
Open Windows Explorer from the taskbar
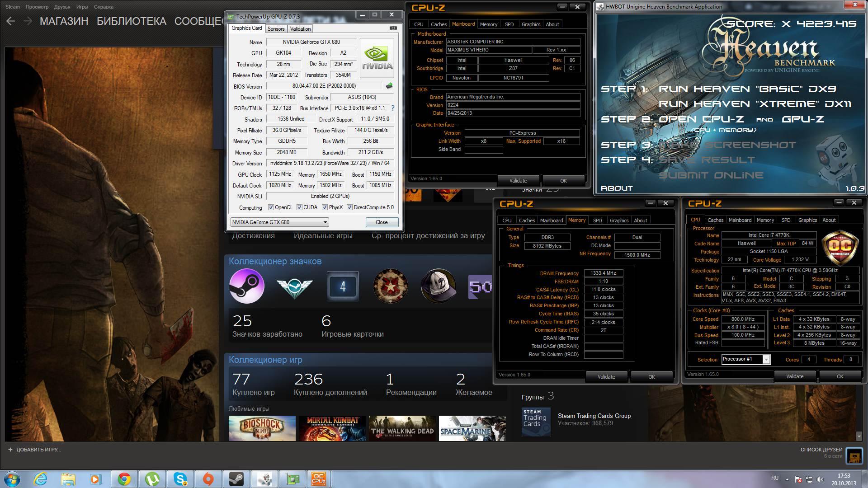(x=68, y=479)
